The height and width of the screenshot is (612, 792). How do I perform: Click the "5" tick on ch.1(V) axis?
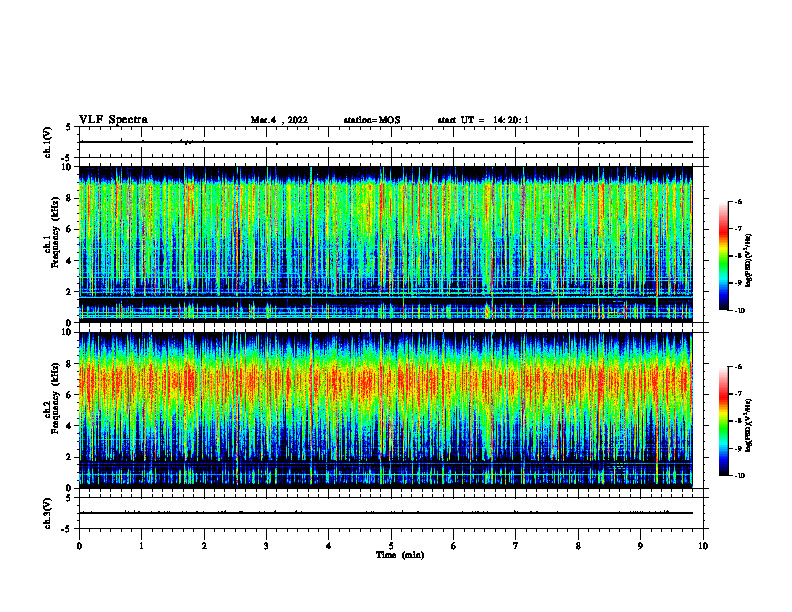coord(68,128)
